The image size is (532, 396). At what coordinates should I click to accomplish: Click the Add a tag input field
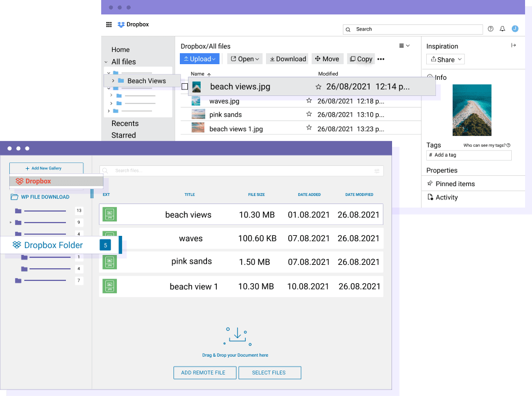click(x=468, y=155)
